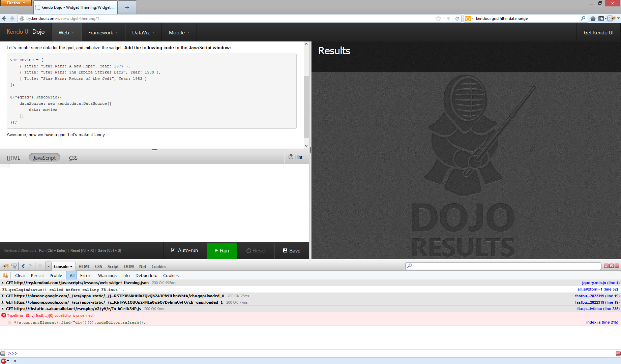The image size is (621, 364).
Task: Open a new browser tab
Action: click(x=127, y=7)
